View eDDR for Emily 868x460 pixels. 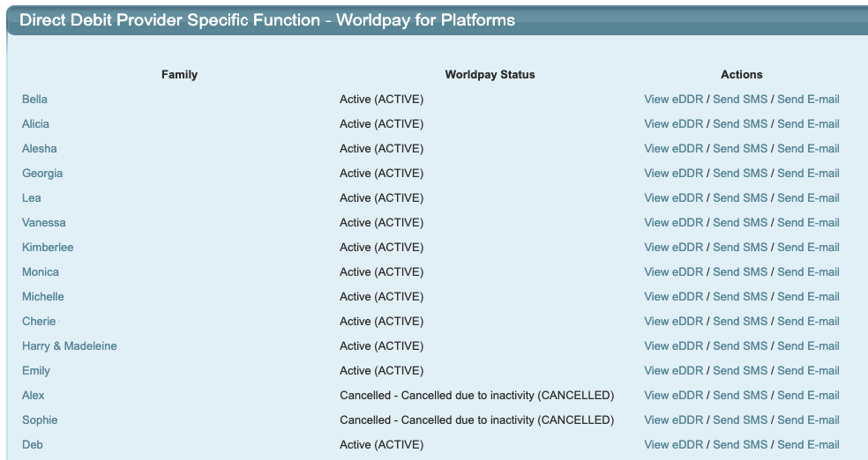point(674,371)
